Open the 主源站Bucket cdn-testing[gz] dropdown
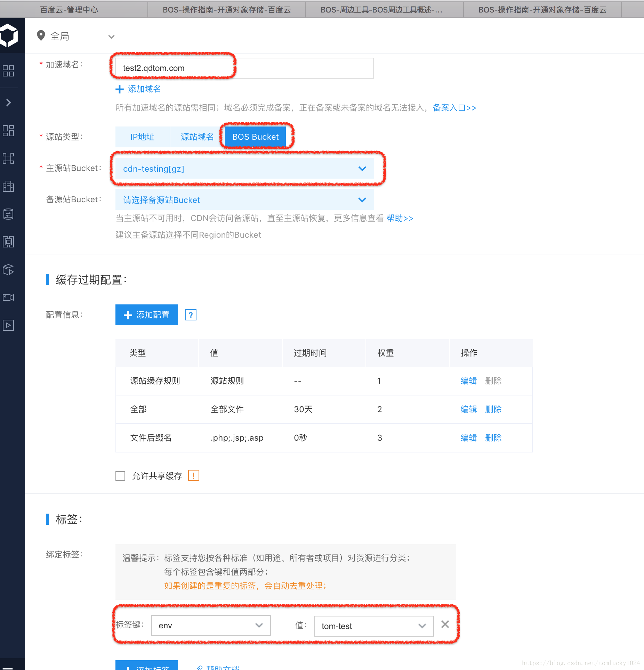 [x=244, y=169]
